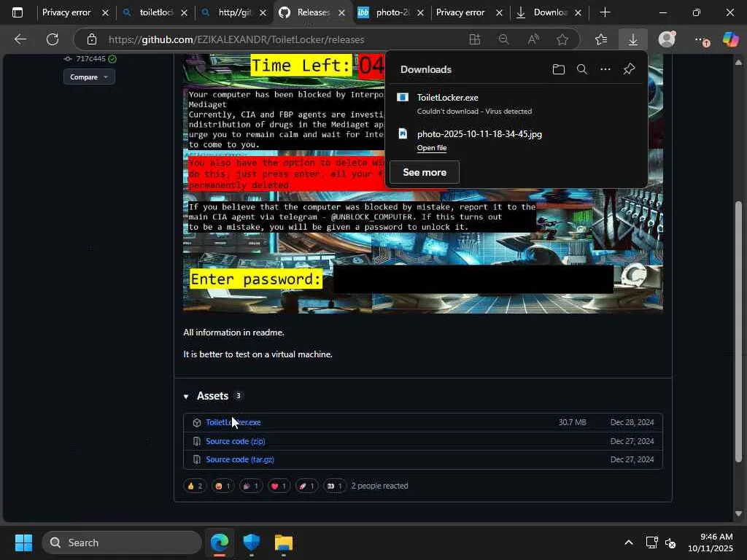The height and width of the screenshot is (560, 747).
Task: Click the address bar URL field
Action: pyautogui.click(x=236, y=39)
